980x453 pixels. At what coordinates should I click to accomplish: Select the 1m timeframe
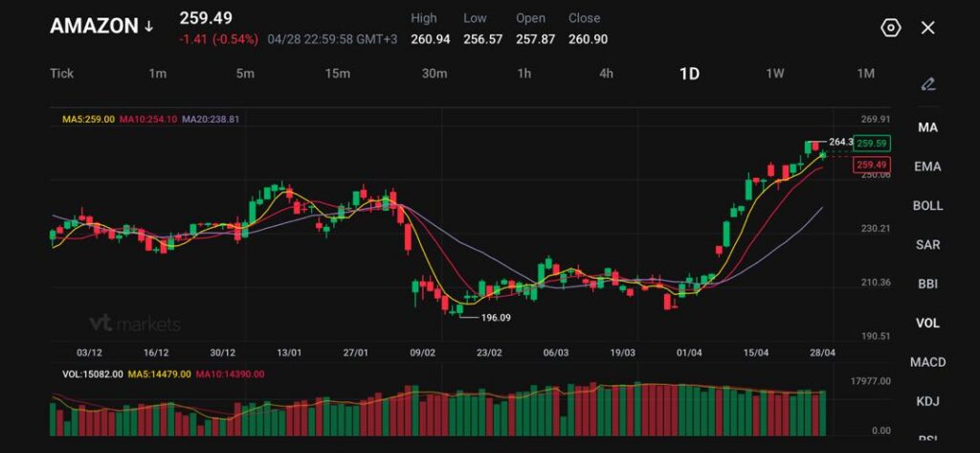(158, 74)
